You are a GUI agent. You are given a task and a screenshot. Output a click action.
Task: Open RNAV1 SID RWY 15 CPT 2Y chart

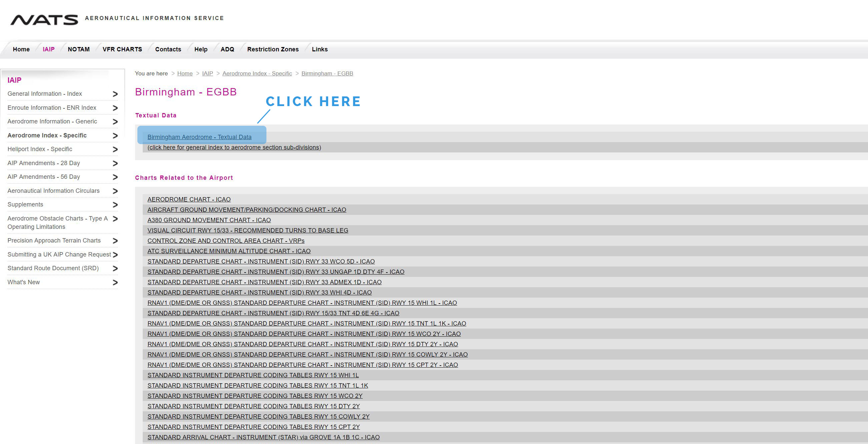302,365
